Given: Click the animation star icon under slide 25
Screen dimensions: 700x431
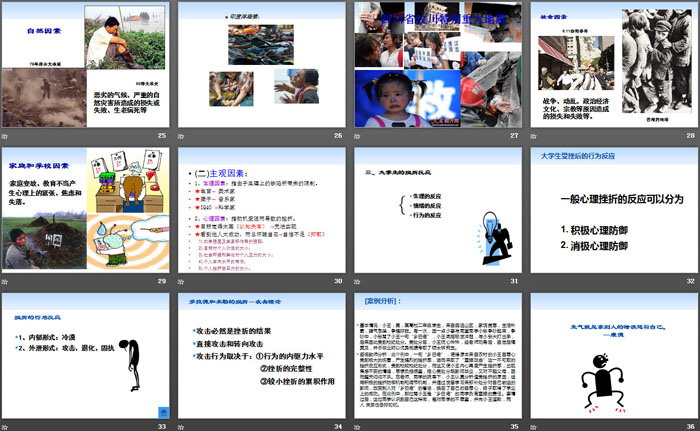Looking at the screenshot, I should click(x=5, y=136).
